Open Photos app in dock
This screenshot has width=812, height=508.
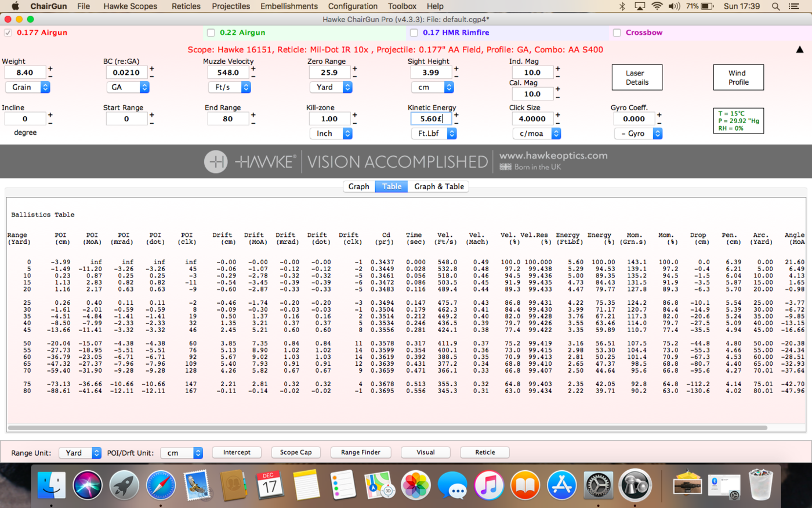tap(416, 485)
